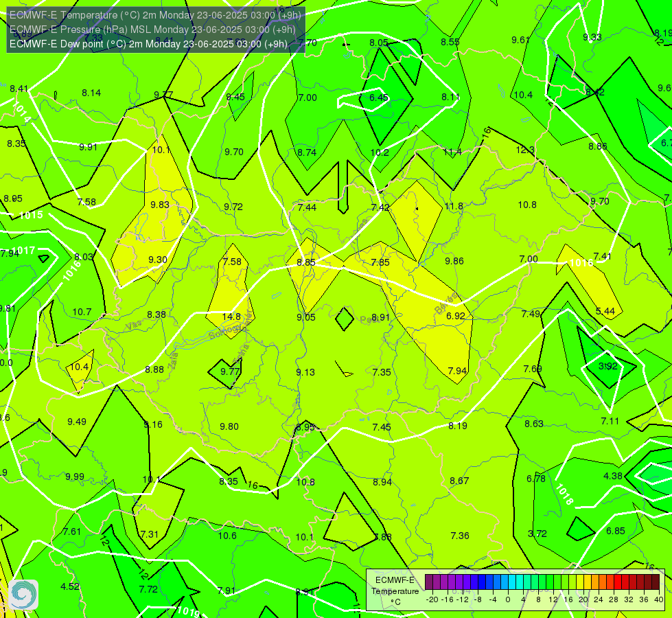Click the 14.8 dew point value
Image resolution: width=672 pixels, height=618 pixels.
pyautogui.click(x=231, y=317)
